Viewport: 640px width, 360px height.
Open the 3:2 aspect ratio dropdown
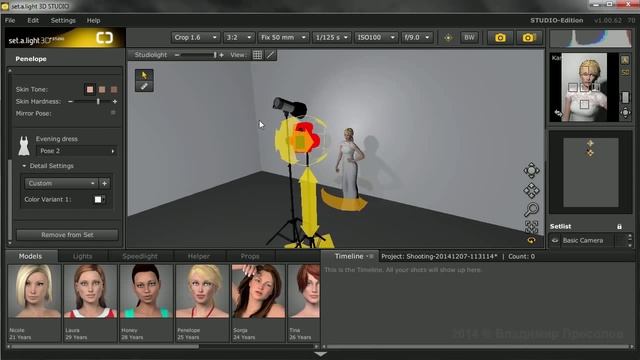pos(239,38)
